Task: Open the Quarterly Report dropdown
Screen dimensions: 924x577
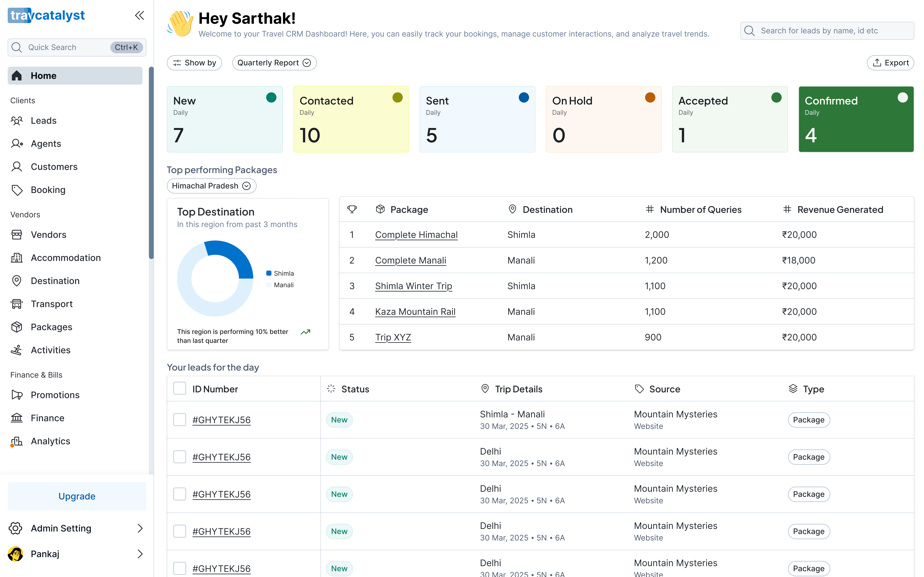Action: click(x=274, y=63)
